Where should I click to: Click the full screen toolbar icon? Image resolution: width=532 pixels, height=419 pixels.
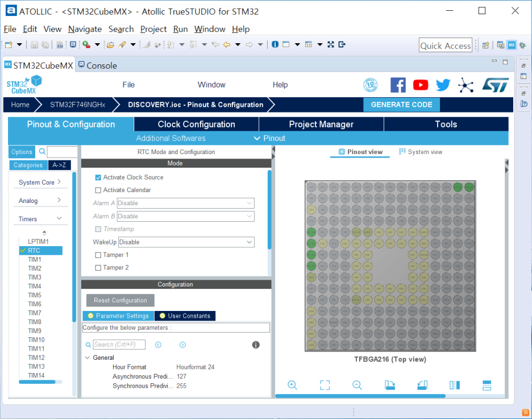[x=330, y=44]
